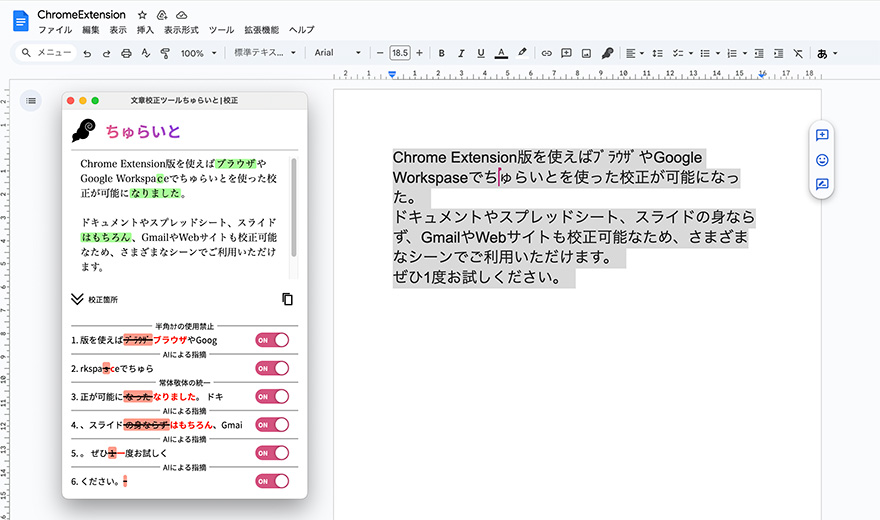Redo the last action
This screenshot has width=880, height=520.
point(106,53)
